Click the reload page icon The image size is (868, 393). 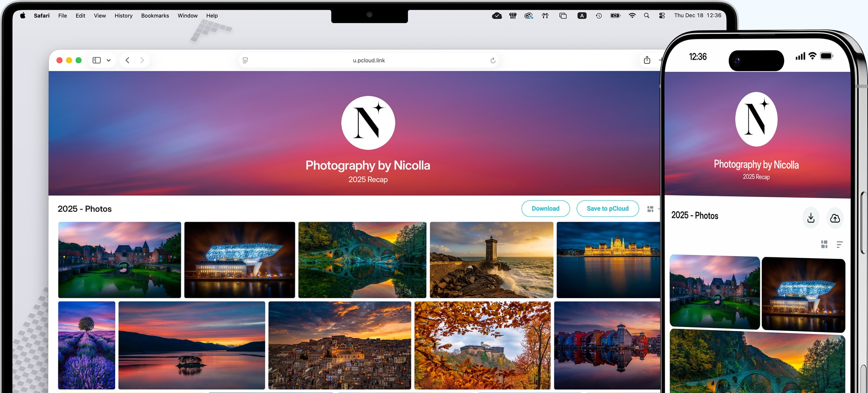coord(493,60)
